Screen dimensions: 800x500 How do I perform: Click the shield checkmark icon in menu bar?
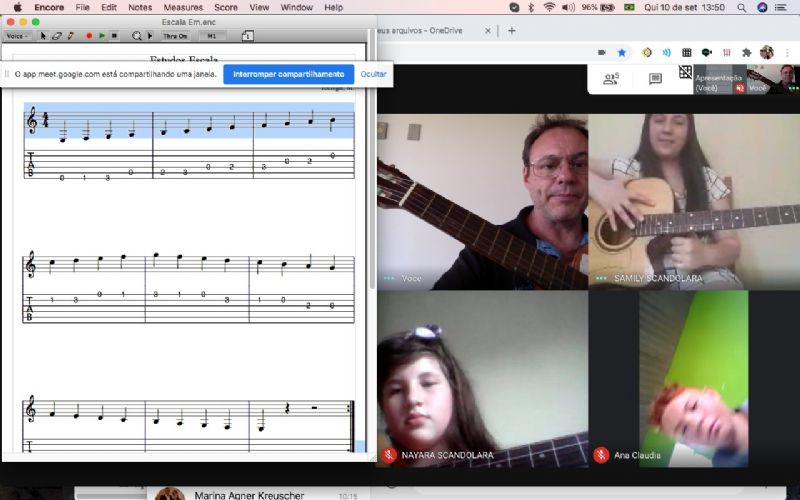514,8
